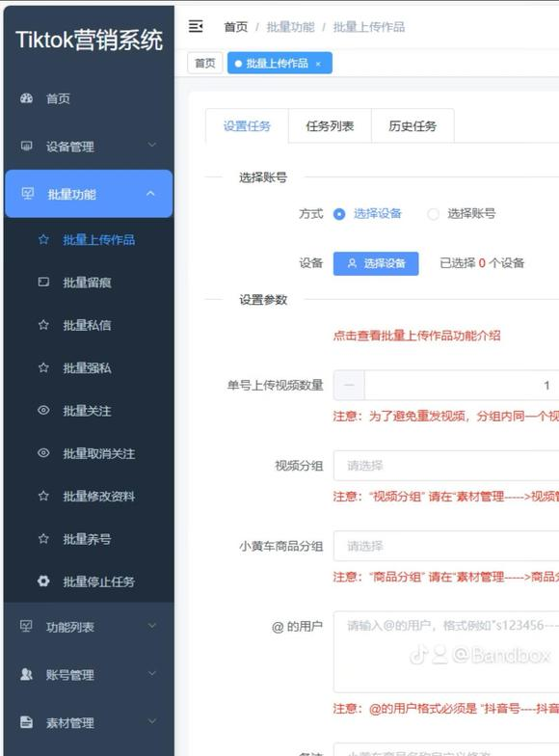The image size is (559, 756).
Task: Open 批量取消关注 in the sidebar
Action: [89, 453]
